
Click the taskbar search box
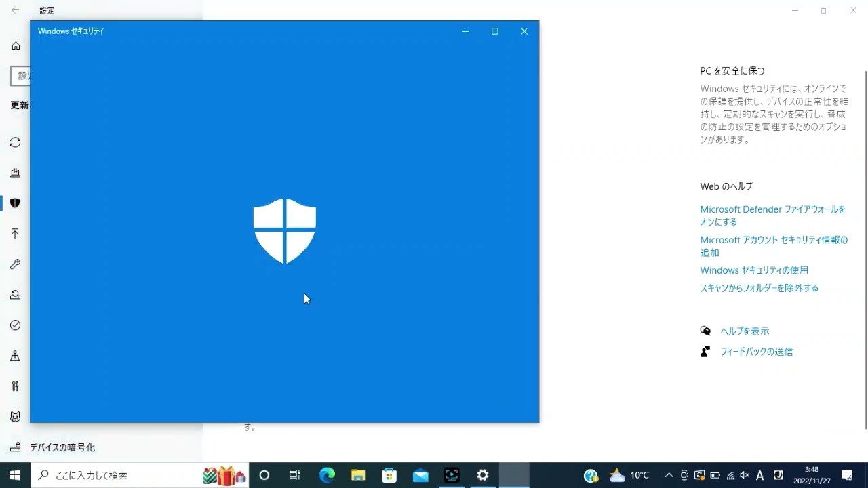pos(140,475)
